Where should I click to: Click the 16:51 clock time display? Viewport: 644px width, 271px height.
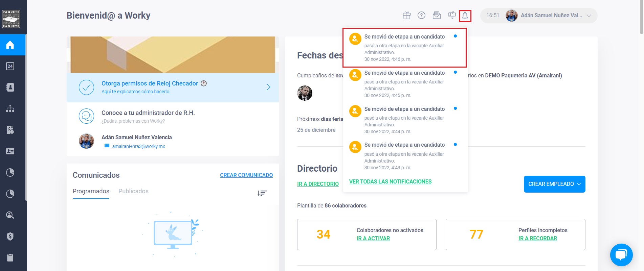pyautogui.click(x=493, y=16)
